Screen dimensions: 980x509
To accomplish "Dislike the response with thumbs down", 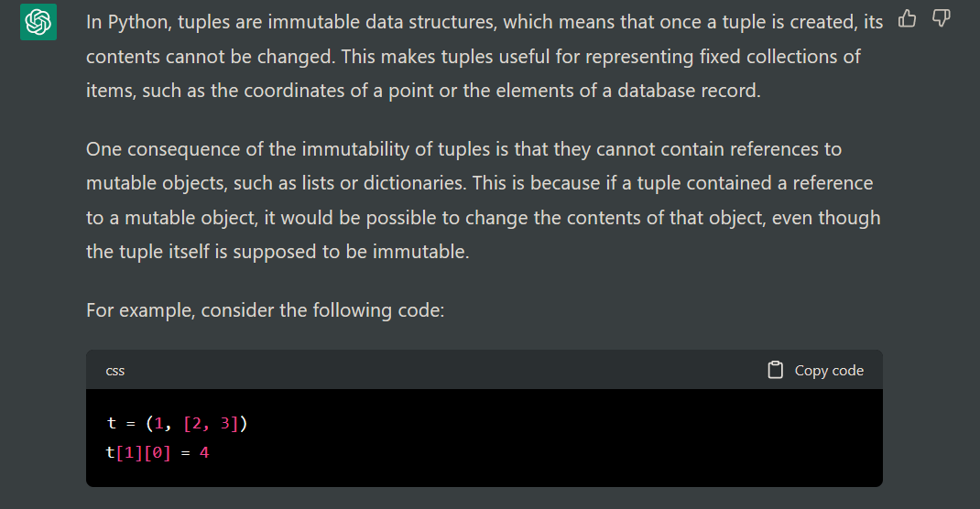I will click(x=941, y=18).
